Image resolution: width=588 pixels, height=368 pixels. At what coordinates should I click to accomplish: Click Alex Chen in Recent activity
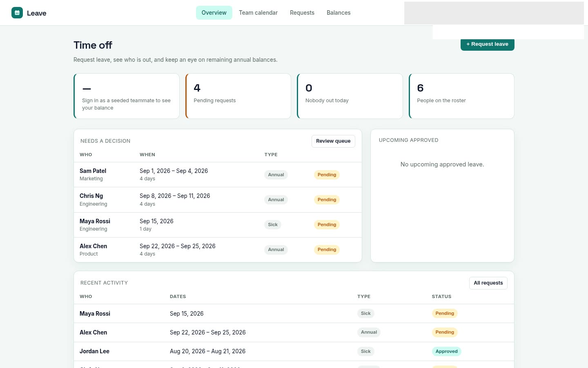(93, 332)
